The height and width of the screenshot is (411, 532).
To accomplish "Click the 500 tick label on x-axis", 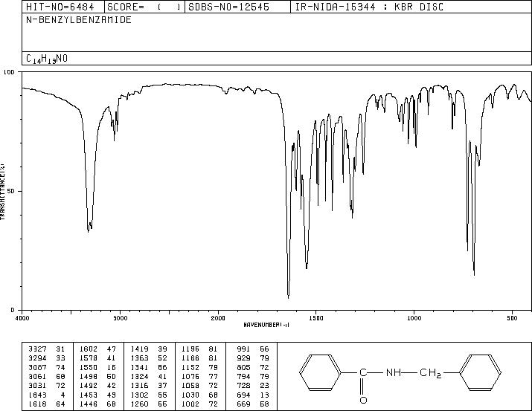I will coord(512,318).
